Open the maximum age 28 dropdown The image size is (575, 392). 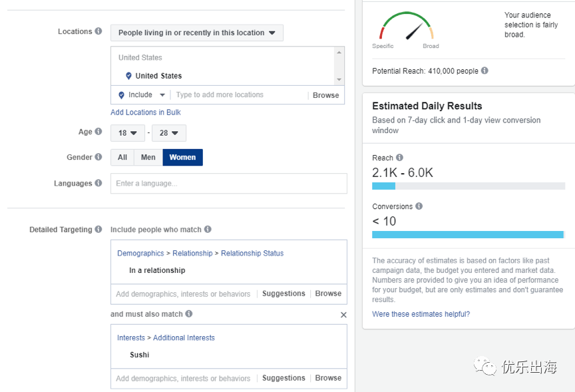(168, 133)
